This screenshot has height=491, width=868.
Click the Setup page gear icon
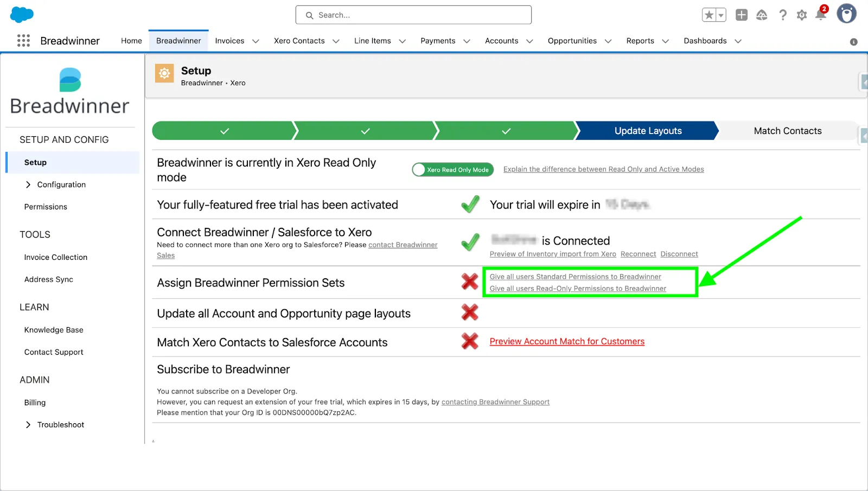(164, 73)
